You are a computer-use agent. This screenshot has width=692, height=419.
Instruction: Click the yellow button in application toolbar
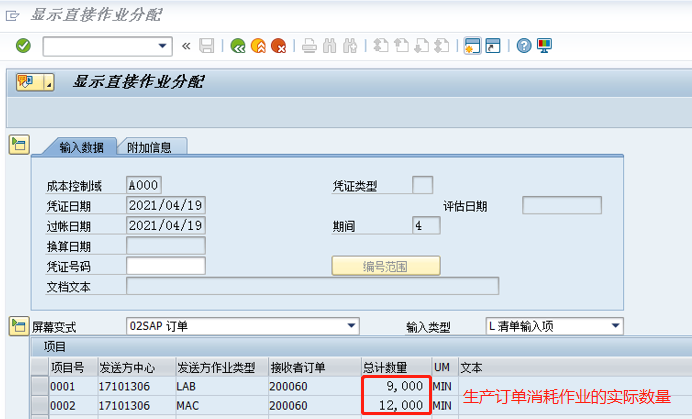point(35,82)
